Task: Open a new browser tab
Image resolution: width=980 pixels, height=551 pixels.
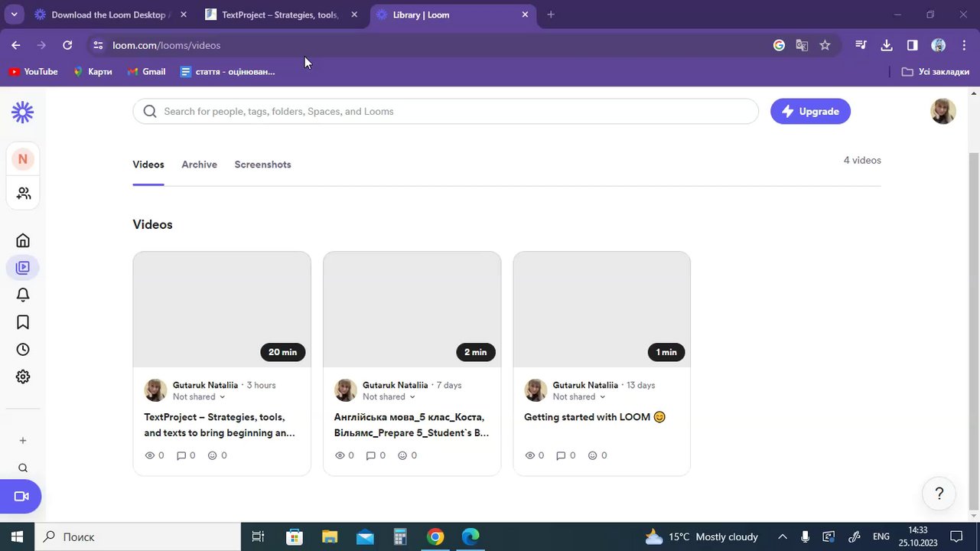Action: click(x=551, y=15)
